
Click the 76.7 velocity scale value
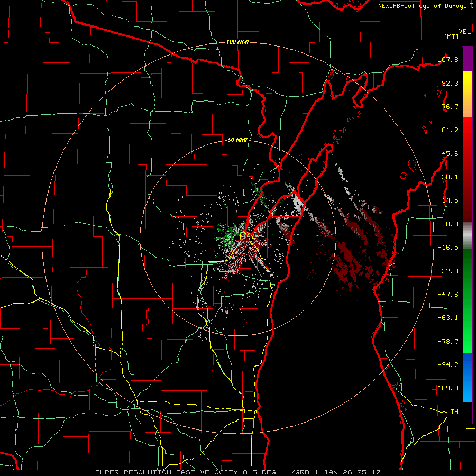450,106
